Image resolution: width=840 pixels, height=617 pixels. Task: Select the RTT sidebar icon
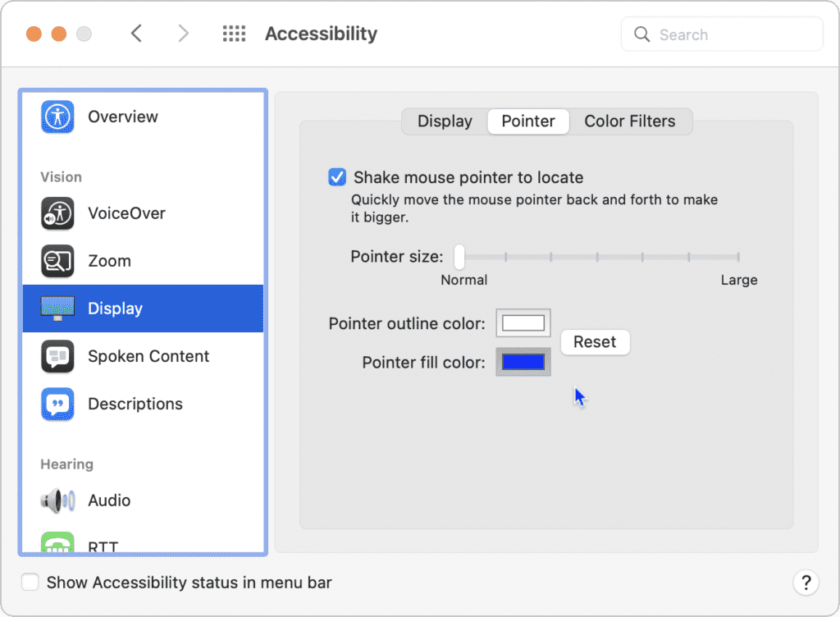click(57, 543)
